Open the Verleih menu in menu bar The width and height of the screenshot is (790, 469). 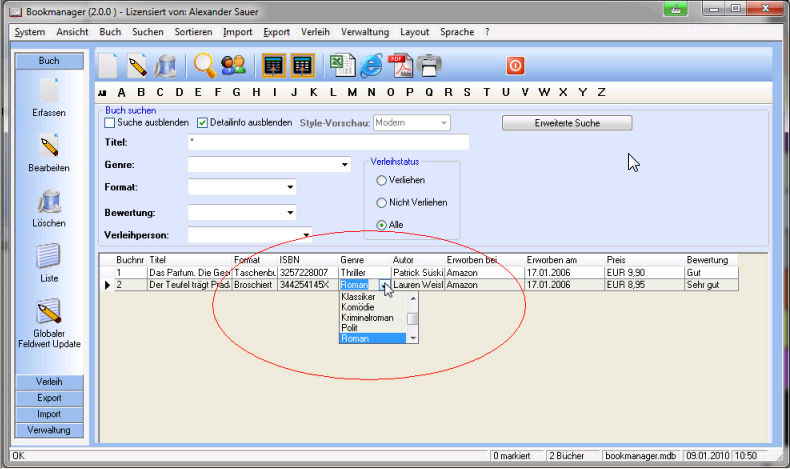pos(315,32)
